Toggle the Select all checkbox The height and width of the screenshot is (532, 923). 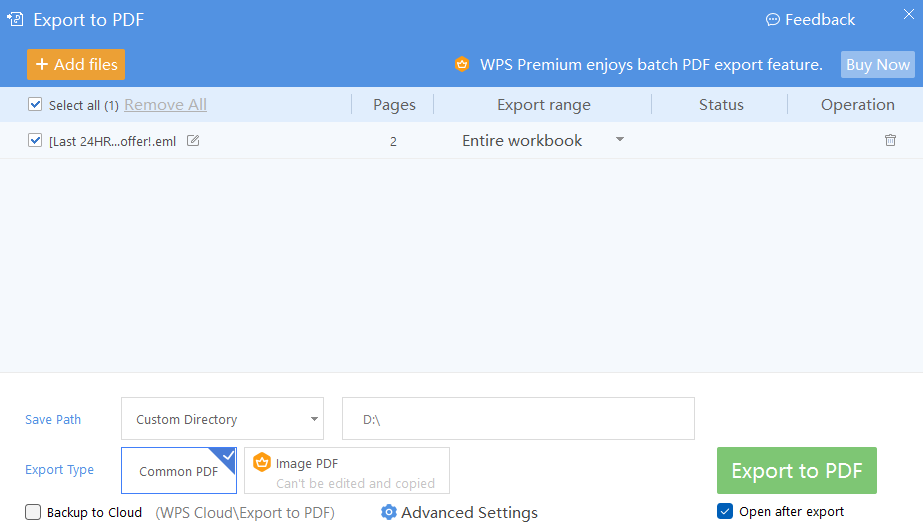click(x=35, y=105)
